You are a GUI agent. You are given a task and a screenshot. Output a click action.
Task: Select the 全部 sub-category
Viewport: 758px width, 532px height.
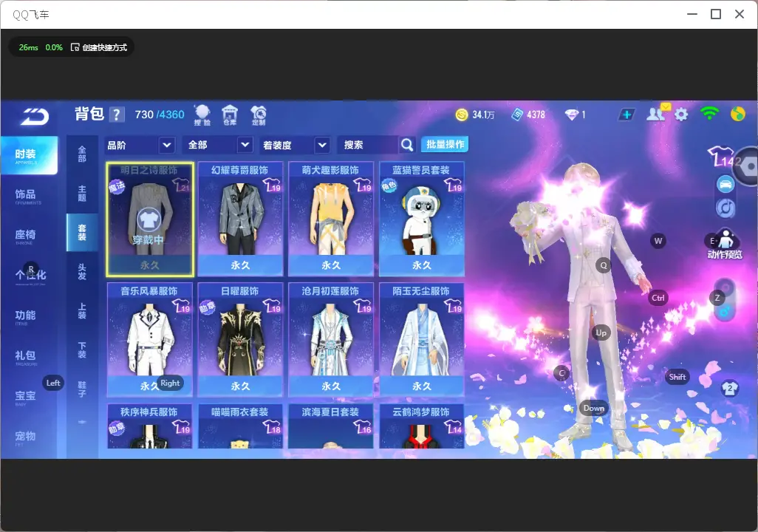click(82, 154)
